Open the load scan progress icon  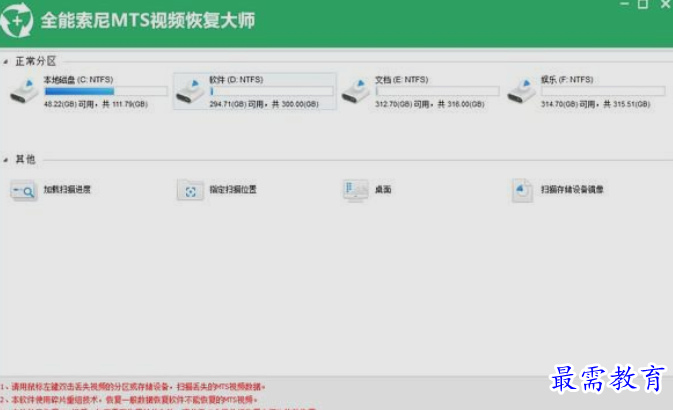tap(24, 190)
